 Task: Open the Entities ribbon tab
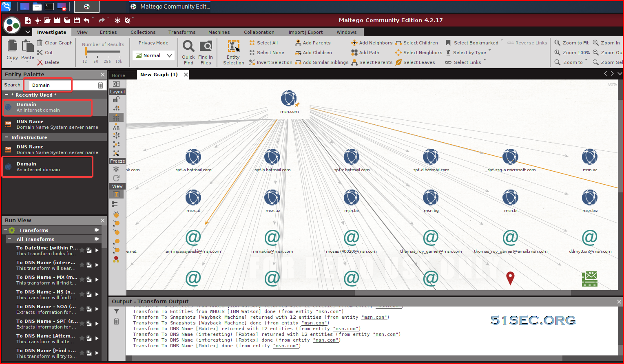[108, 32]
